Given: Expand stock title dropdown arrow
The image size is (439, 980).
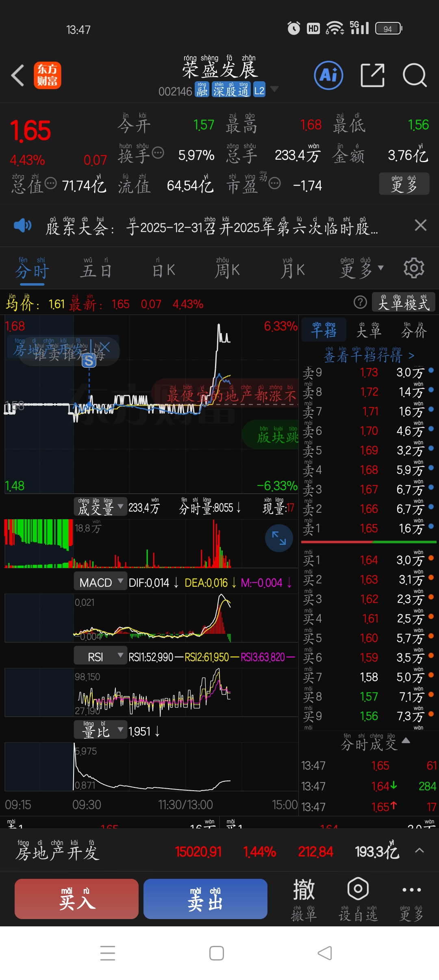Looking at the screenshot, I should coord(274,89).
